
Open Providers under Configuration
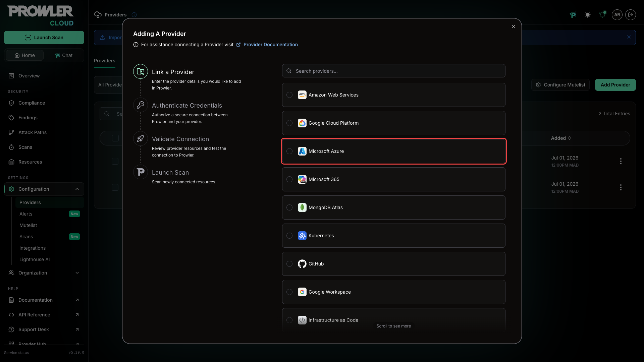coord(50,202)
